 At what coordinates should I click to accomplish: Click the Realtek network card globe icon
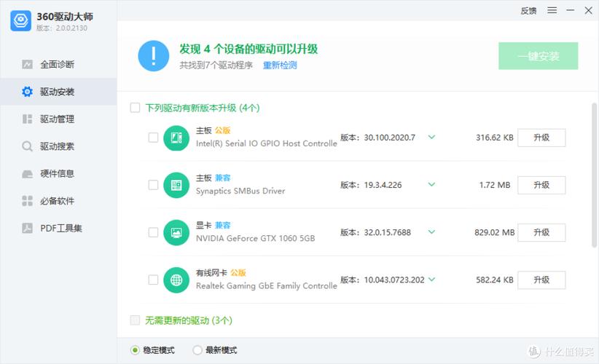tap(176, 280)
